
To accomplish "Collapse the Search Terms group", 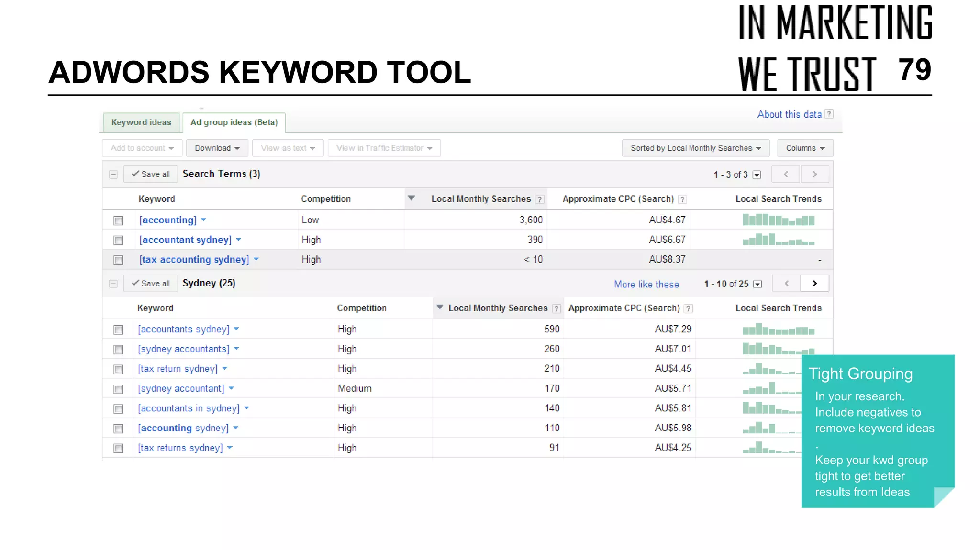I will [x=113, y=175].
